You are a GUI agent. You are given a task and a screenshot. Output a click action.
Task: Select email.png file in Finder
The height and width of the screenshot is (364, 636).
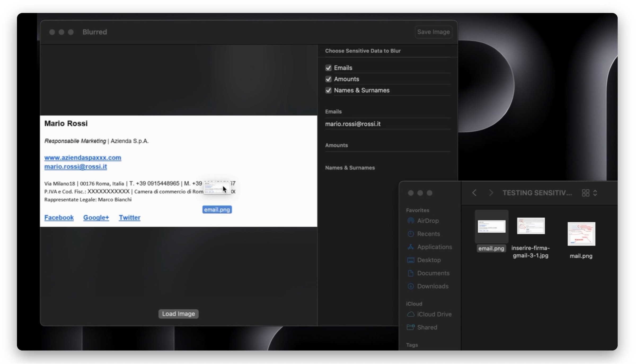(491, 227)
